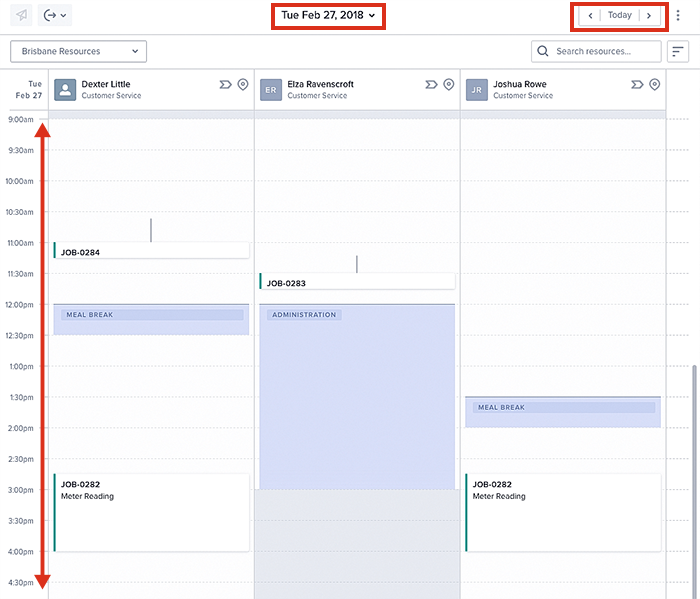Click the 4:30pm time label
Viewport: 700px width, 599px height.
point(21,582)
